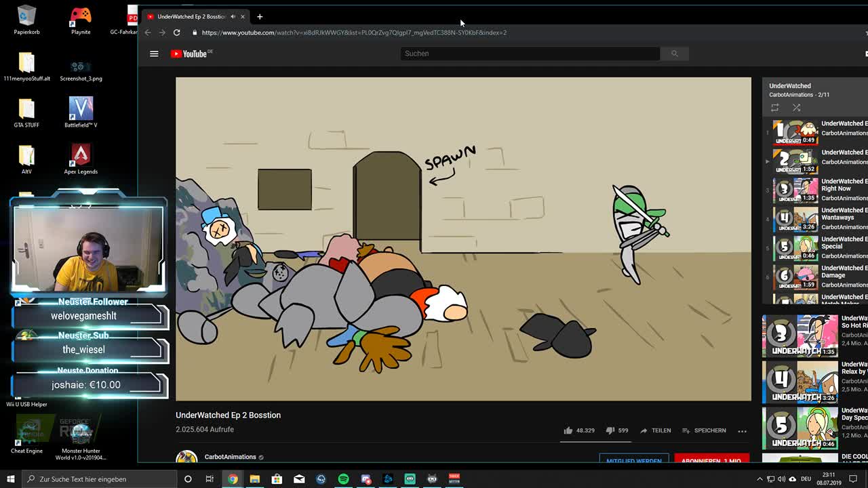Mute the tab via speaker icon
This screenshot has height=488, width=868.
point(233,16)
